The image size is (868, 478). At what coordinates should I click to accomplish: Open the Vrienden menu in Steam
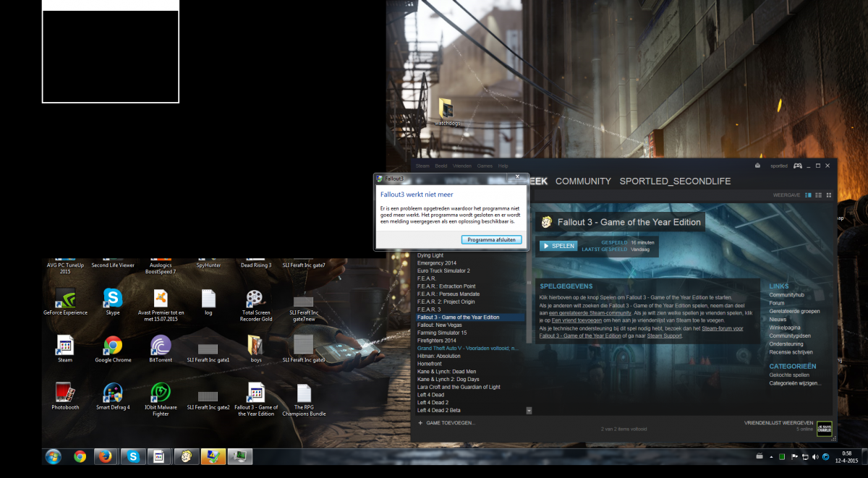pyautogui.click(x=462, y=166)
